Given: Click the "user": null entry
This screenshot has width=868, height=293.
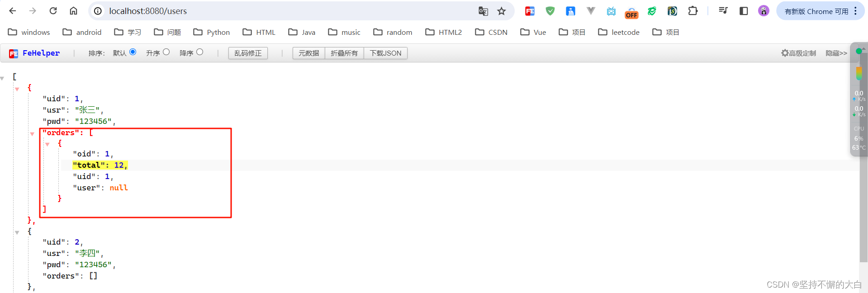Looking at the screenshot, I should click(100, 188).
